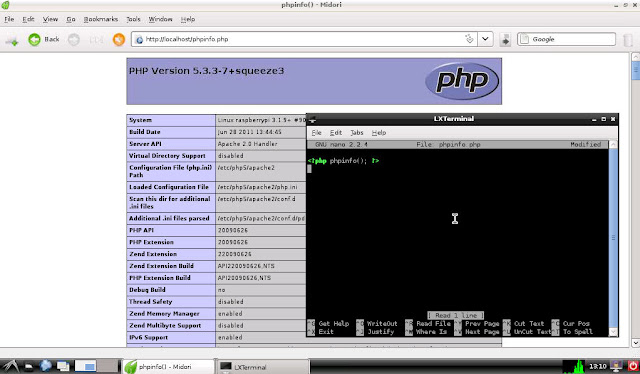Image resolution: width=640 pixels, height=374 pixels.
Task: Click the orange reload icon in Midori
Action: pyautogui.click(x=119, y=39)
